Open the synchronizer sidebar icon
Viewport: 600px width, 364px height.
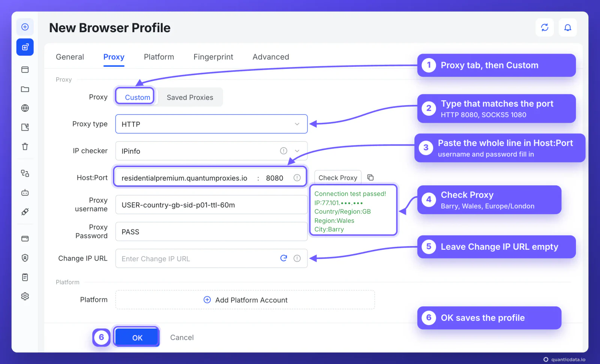coord(25,173)
